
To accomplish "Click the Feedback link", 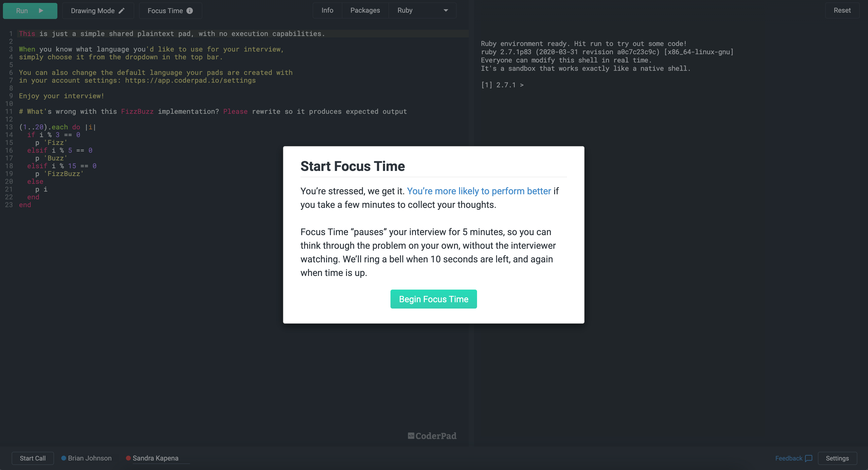I will [788, 458].
